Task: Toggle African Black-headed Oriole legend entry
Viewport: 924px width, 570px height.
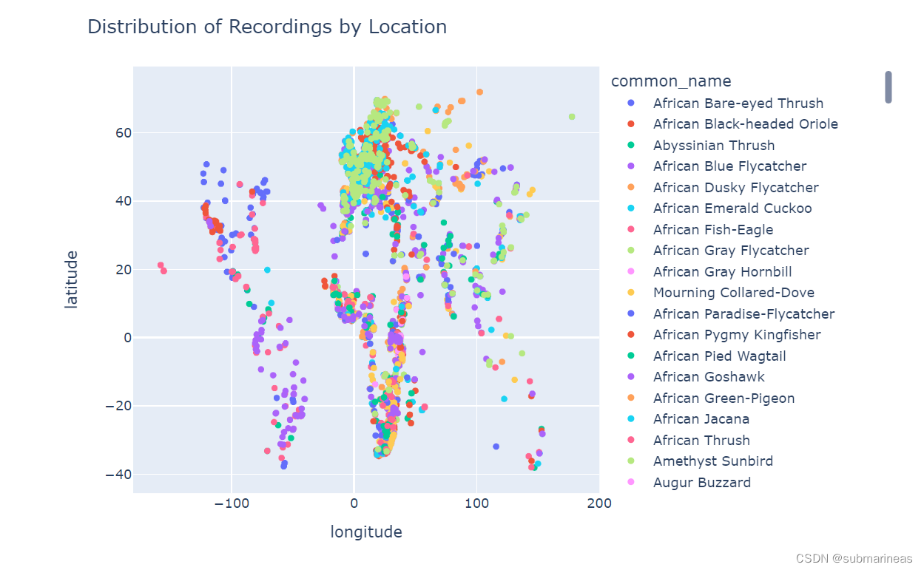Action: point(732,124)
